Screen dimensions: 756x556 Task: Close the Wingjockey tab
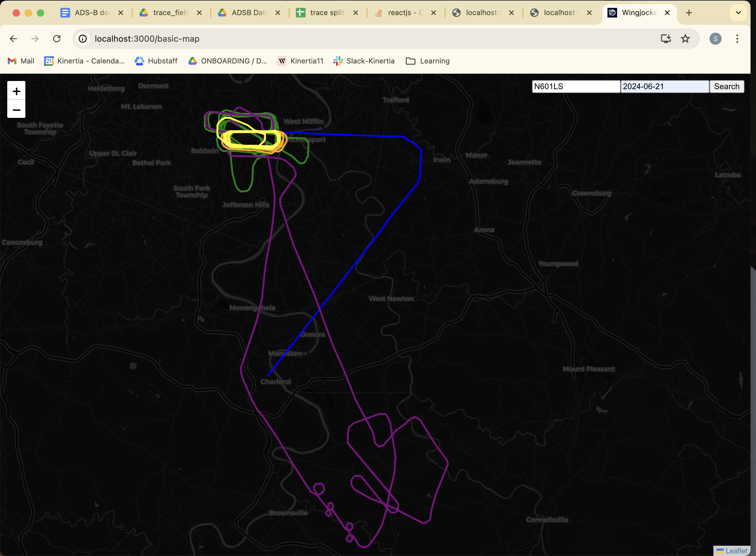point(667,13)
